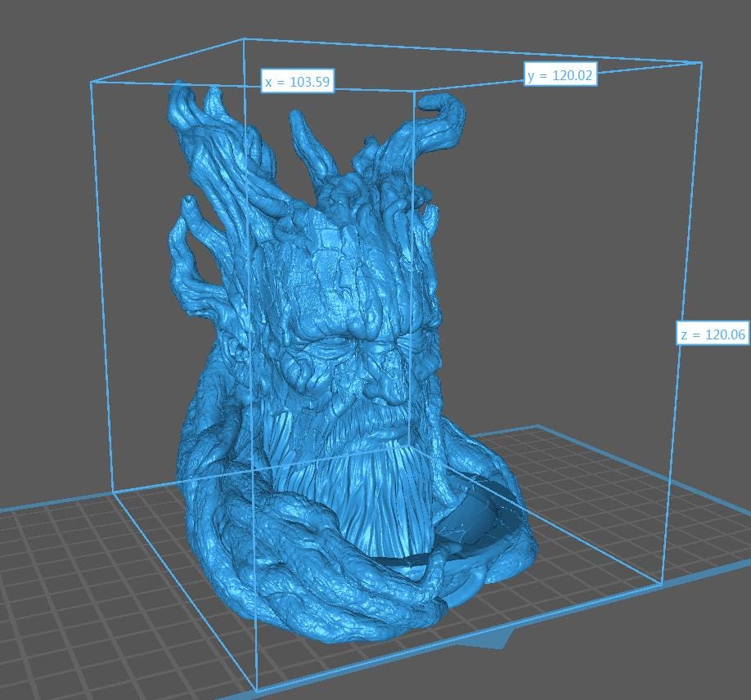Click the bounding box bottom-right corner on the plate

tap(659, 584)
